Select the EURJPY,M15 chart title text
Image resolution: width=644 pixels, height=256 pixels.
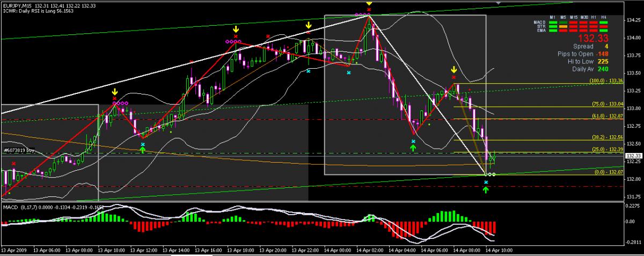18,5
